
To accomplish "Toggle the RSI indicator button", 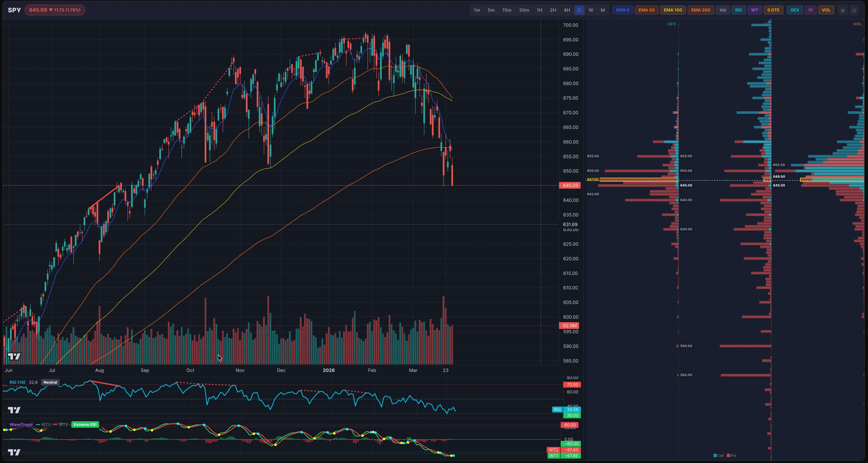I will (x=738, y=10).
